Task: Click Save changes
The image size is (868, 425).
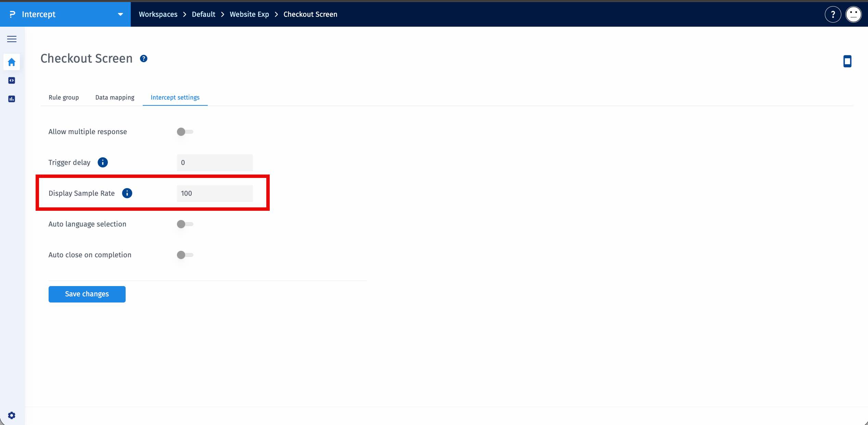Action: pos(87,294)
